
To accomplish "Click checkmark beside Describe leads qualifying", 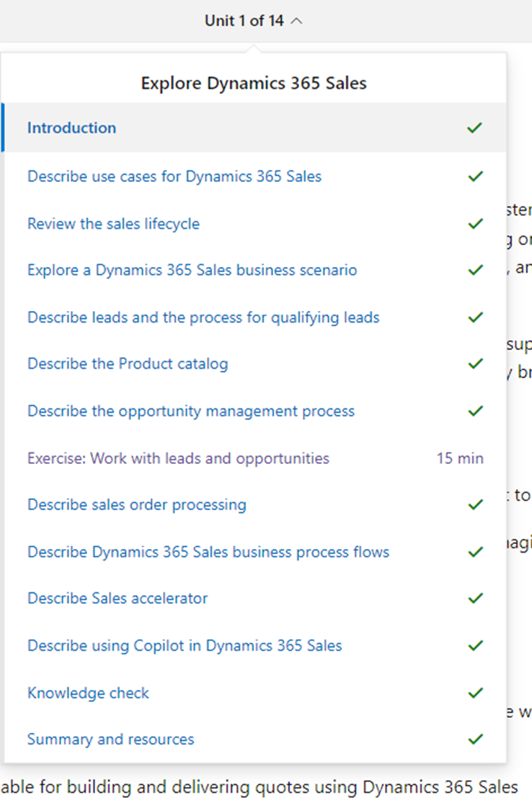I will click(476, 317).
